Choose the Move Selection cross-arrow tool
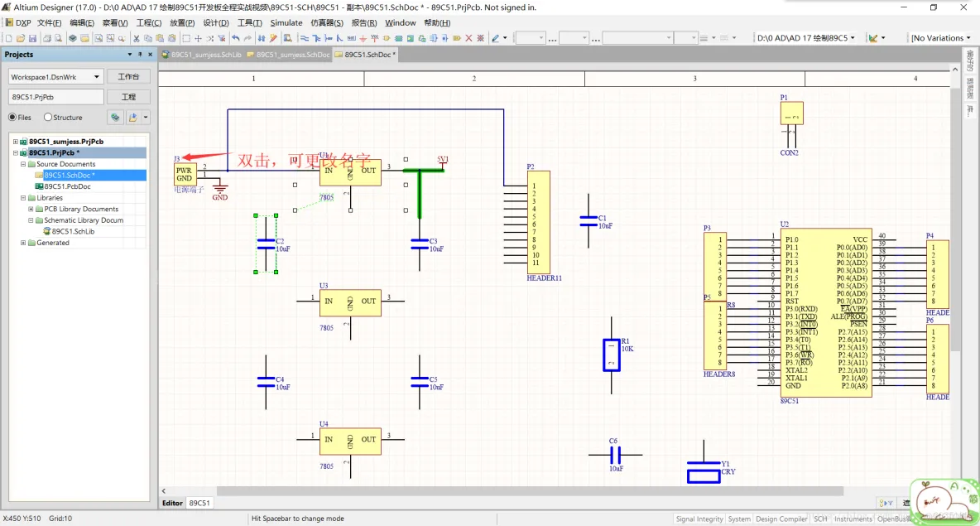This screenshot has height=526, width=980. click(x=198, y=38)
